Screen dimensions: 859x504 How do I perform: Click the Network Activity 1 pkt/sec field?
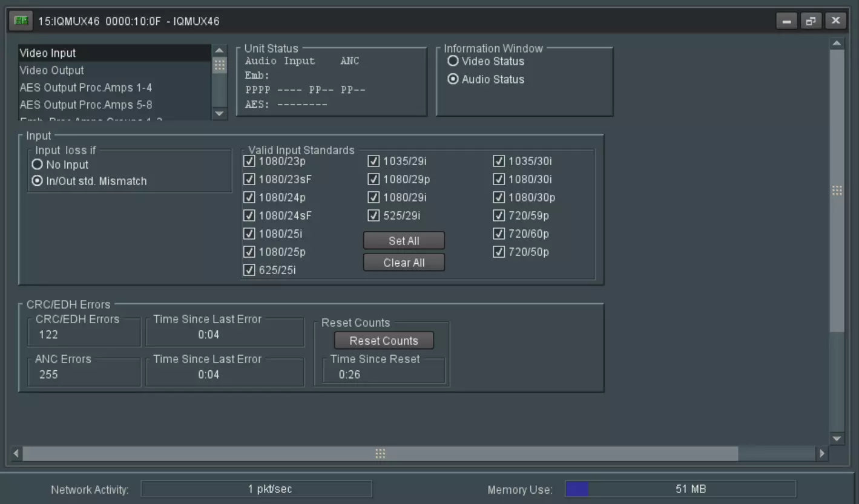(x=256, y=489)
